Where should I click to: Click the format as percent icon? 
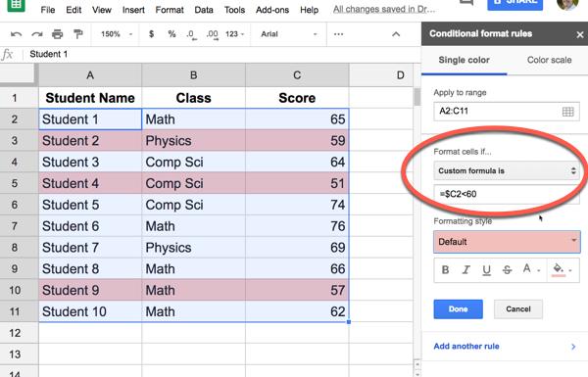click(171, 34)
